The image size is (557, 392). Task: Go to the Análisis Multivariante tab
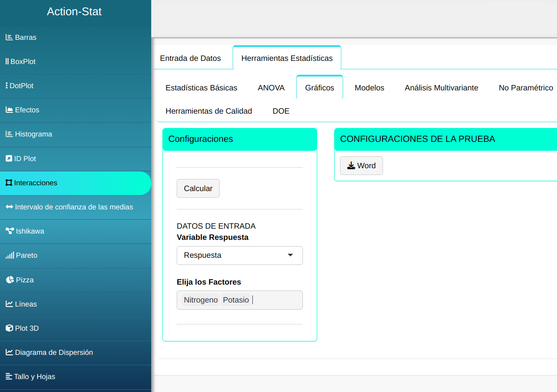coord(441,88)
